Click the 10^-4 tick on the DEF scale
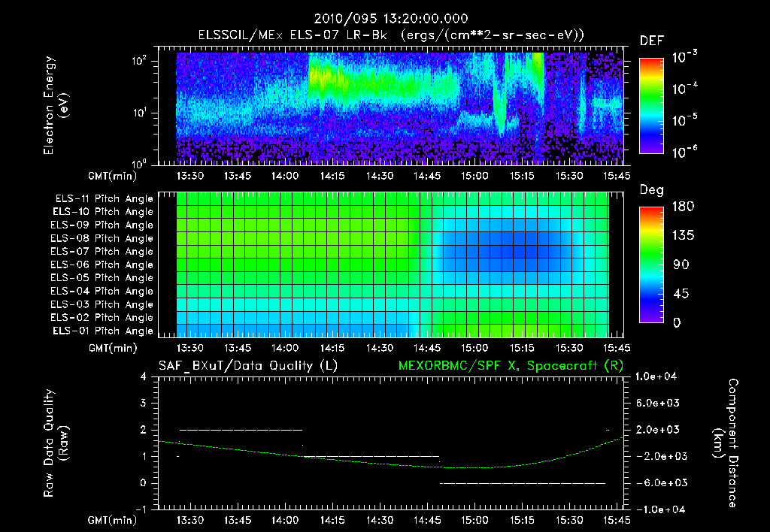770x532 pixels. [x=685, y=88]
